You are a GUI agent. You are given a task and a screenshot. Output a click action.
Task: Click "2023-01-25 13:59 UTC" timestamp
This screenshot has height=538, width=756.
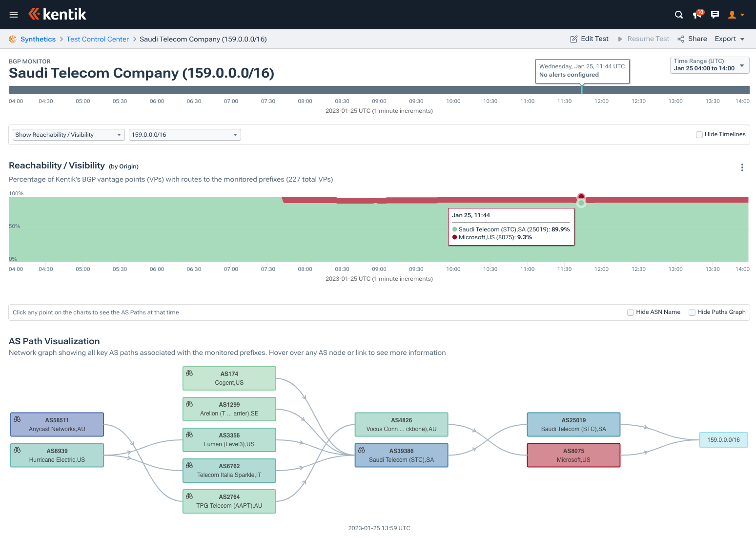pos(379,528)
